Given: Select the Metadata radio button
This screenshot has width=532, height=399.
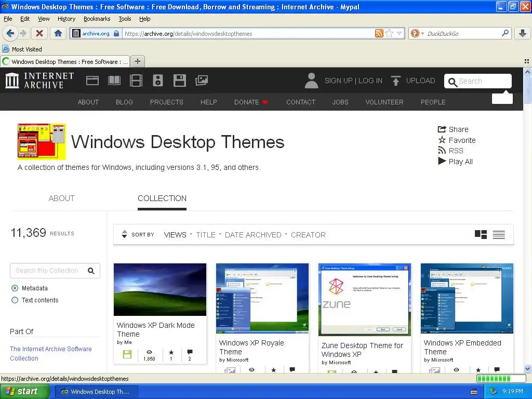Looking at the screenshot, I should [x=15, y=288].
